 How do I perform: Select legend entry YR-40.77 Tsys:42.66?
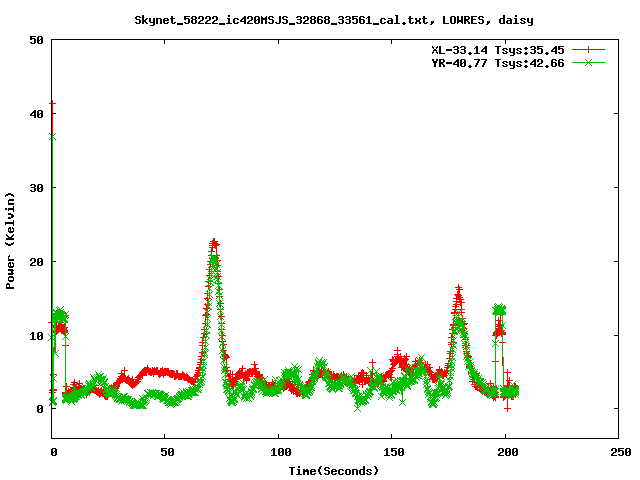tap(498, 63)
